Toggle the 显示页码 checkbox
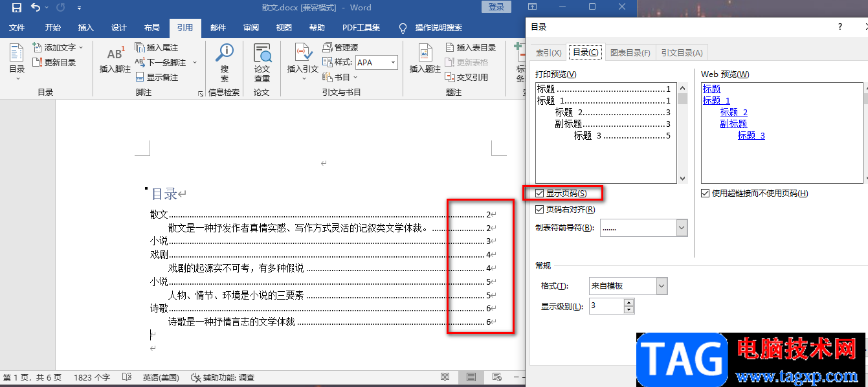 (540, 193)
